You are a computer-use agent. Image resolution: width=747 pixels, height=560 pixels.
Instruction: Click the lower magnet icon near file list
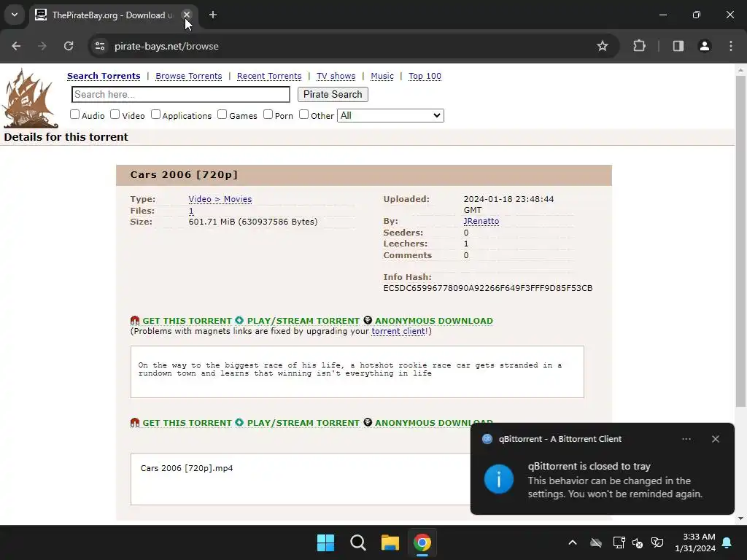(135, 422)
